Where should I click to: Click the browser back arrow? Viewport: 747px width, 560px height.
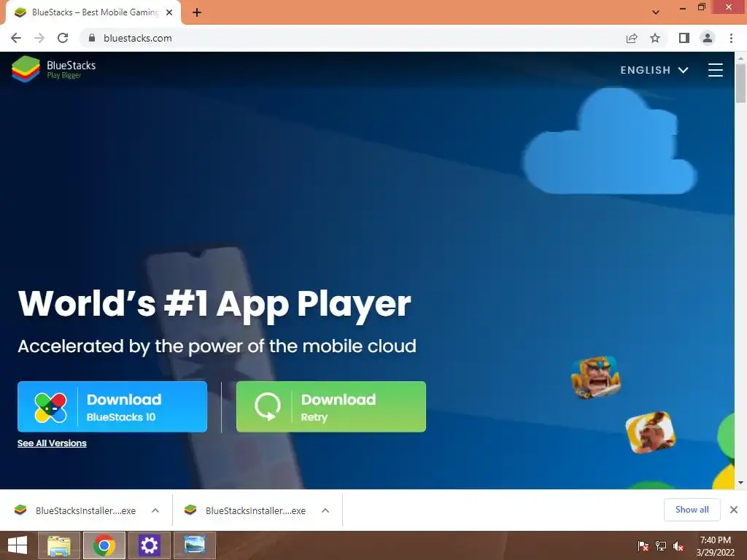(16, 38)
